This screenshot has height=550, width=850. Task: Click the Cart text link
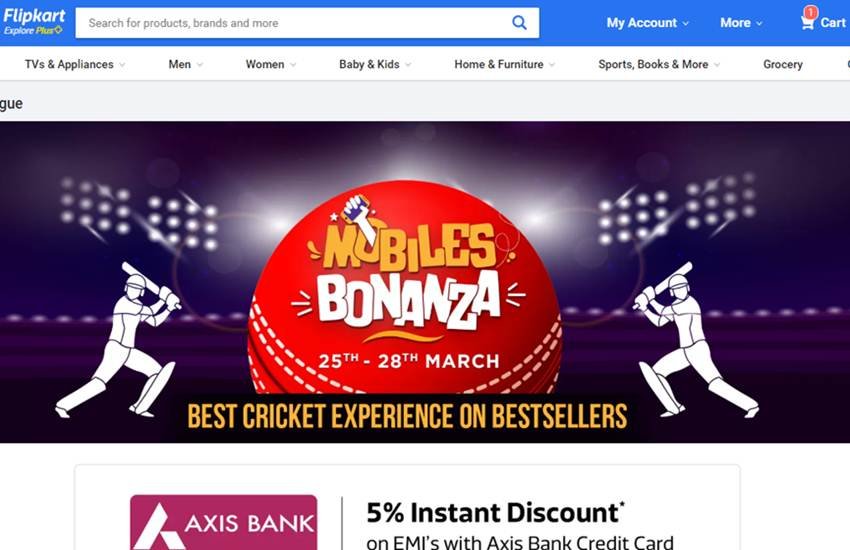[833, 23]
